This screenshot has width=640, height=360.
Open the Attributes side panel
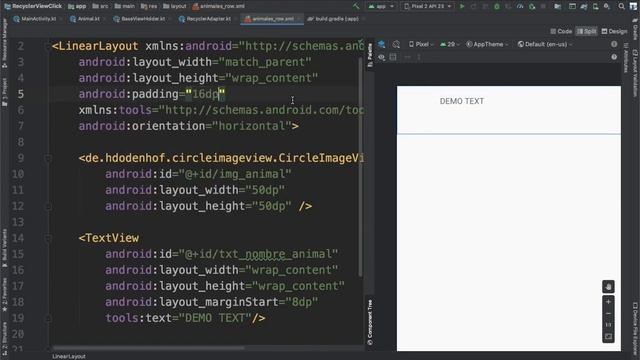626,58
